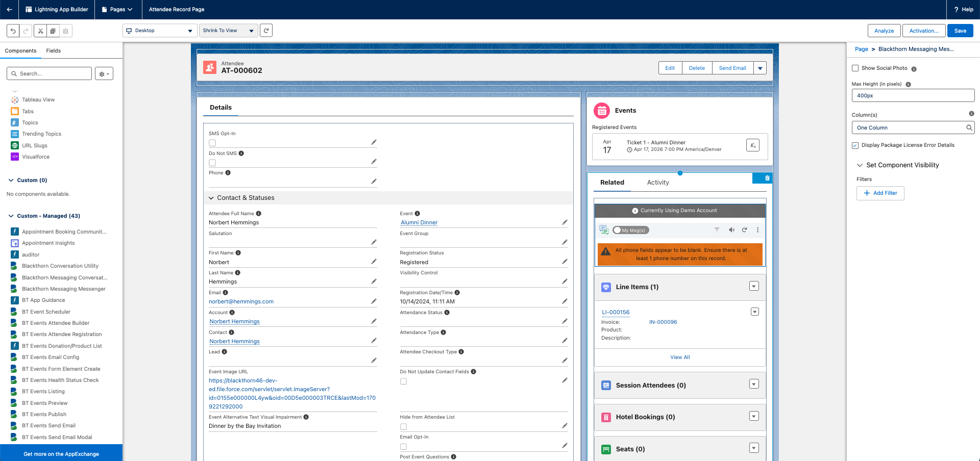Delete the selected component via trash icon
This screenshot has width=980, height=461.
[x=767, y=178]
